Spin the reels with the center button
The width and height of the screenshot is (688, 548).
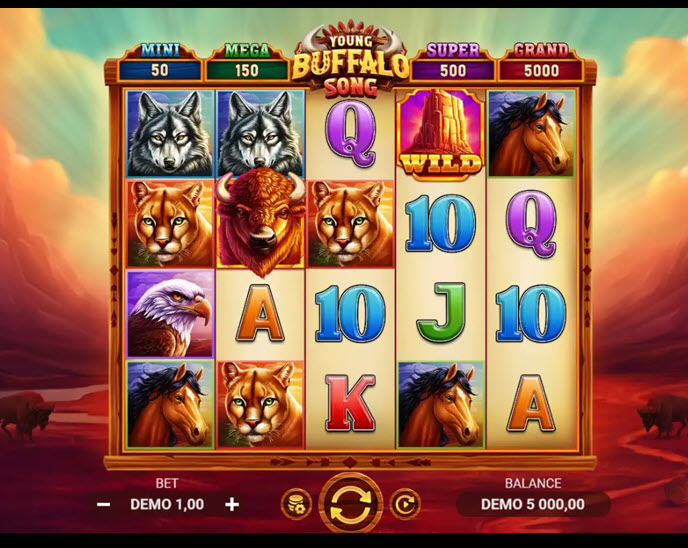point(351,503)
